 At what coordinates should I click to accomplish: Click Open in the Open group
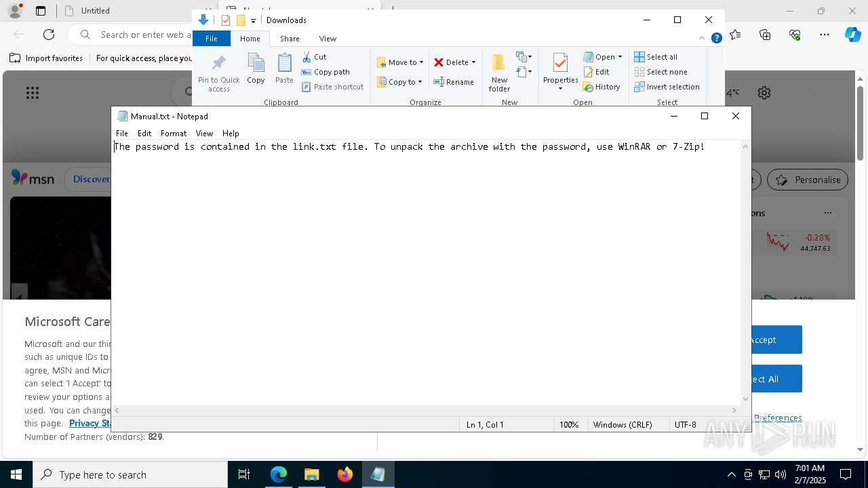point(602,57)
